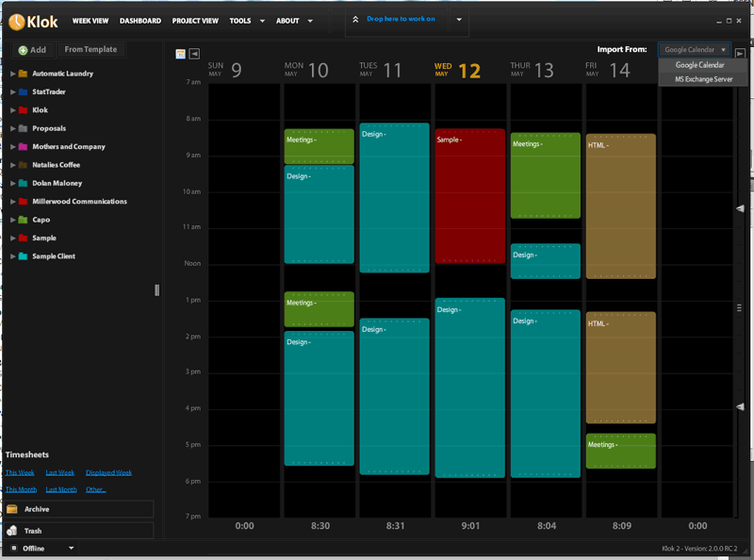
Task: Open the Import From combo box
Action: click(695, 49)
